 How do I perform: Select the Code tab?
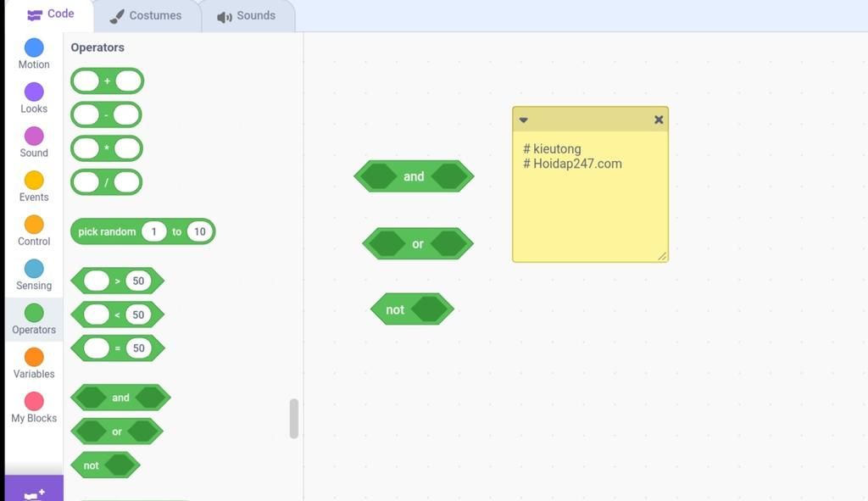pos(51,14)
